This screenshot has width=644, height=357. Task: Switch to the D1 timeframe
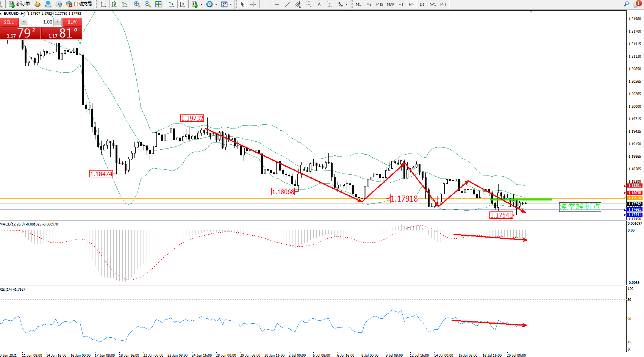pos(422,5)
